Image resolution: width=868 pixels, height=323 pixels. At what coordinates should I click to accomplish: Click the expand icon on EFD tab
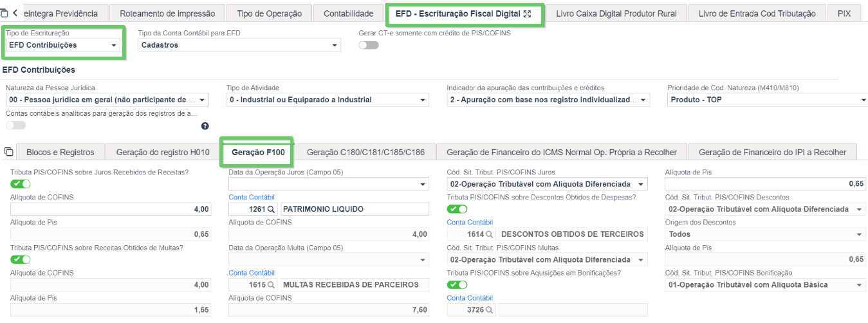(528, 14)
